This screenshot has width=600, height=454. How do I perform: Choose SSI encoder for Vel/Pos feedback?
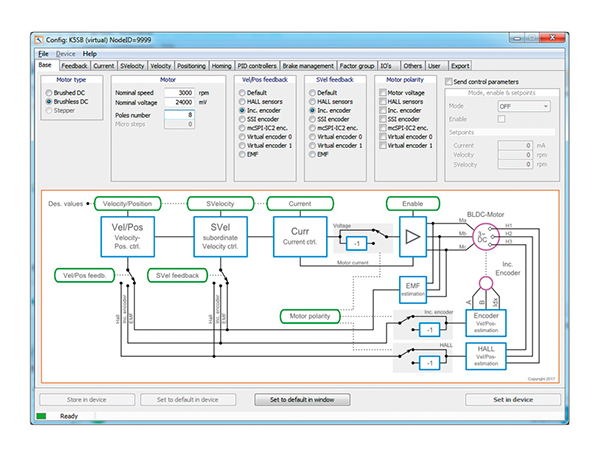242,119
